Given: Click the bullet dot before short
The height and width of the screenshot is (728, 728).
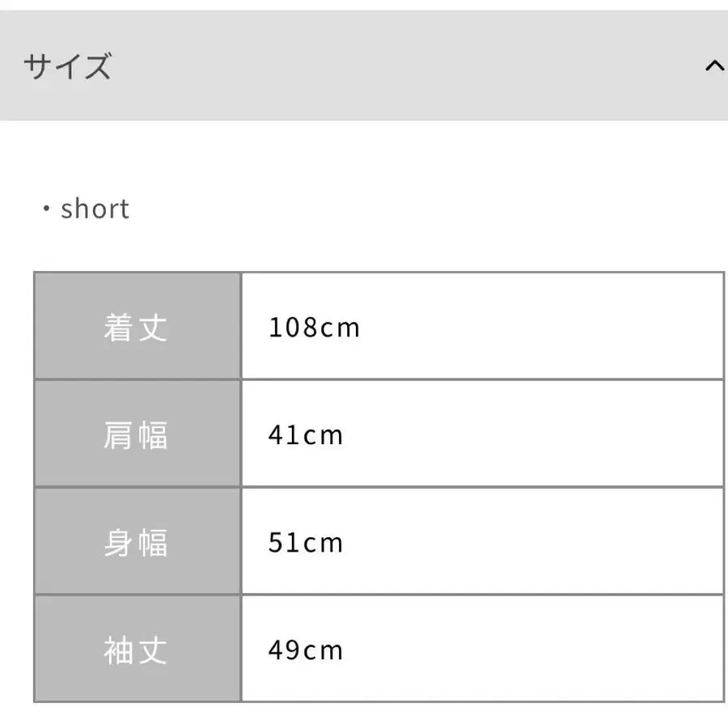Looking at the screenshot, I should [46, 210].
